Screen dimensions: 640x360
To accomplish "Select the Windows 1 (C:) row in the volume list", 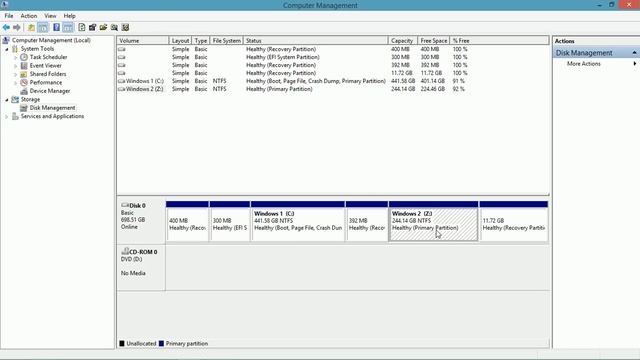I will [293, 81].
